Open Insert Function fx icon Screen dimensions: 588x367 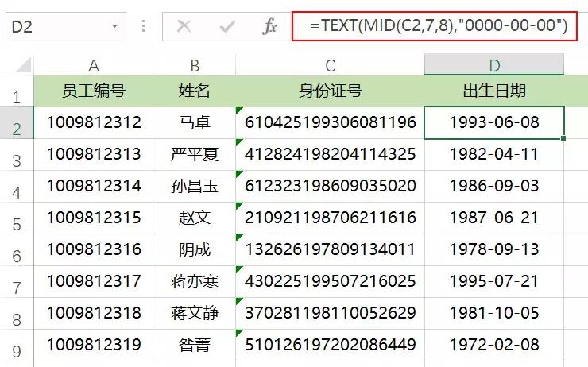(x=269, y=27)
